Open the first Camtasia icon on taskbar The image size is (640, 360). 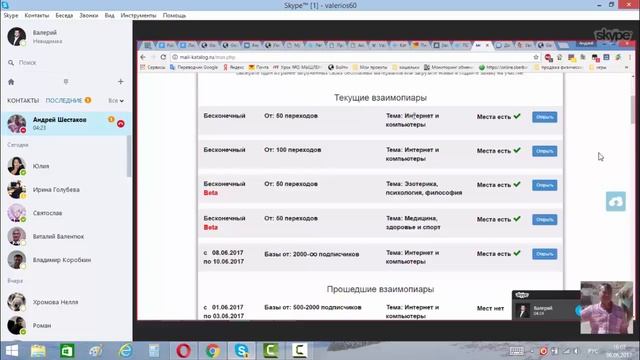click(x=271, y=351)
